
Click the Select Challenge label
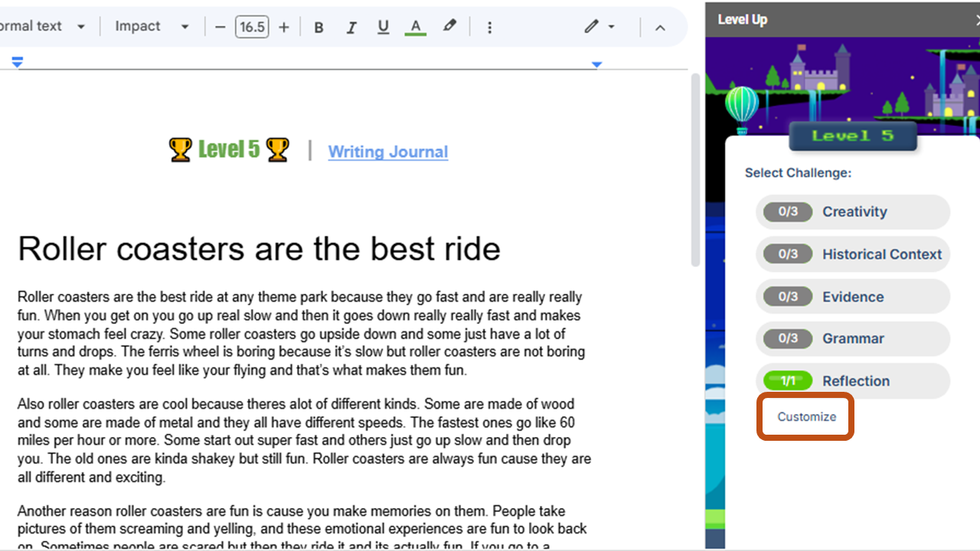[798, 173]
